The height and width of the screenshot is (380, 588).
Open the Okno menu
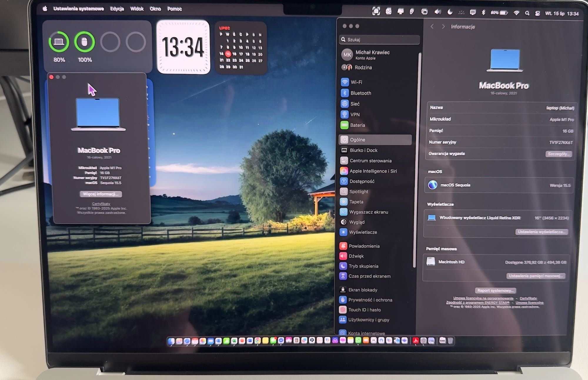(x=156, y=9)
